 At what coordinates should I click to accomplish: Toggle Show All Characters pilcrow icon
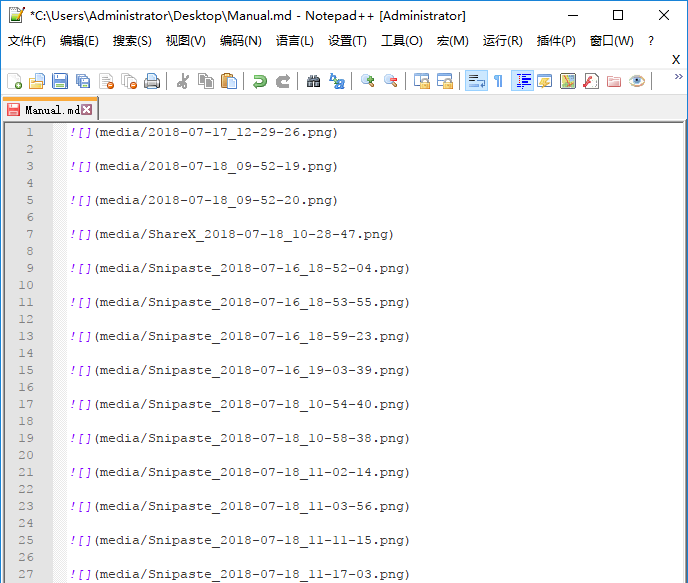pos(498,81)
